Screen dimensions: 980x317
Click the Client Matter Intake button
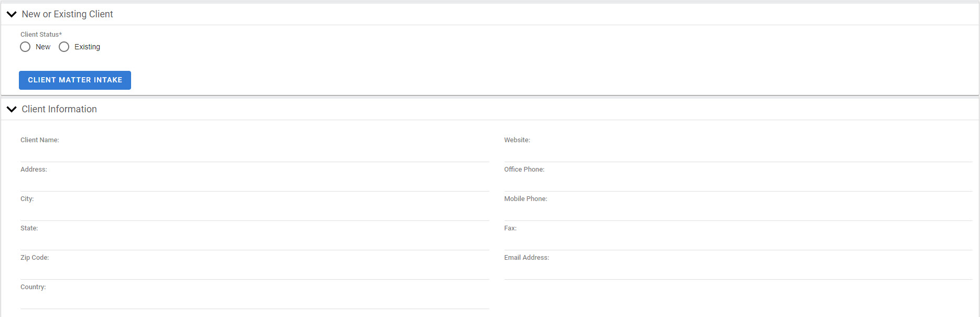click(x=75, y=80)
